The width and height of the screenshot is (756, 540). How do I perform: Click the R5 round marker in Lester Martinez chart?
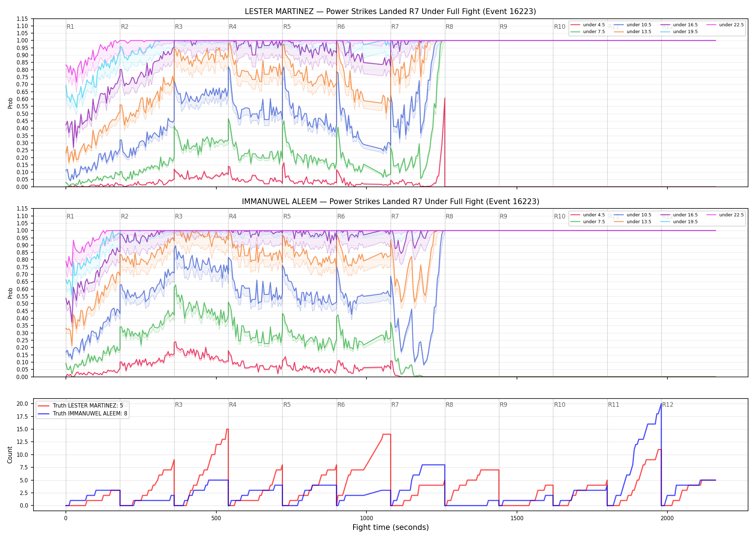pos(287,27)
